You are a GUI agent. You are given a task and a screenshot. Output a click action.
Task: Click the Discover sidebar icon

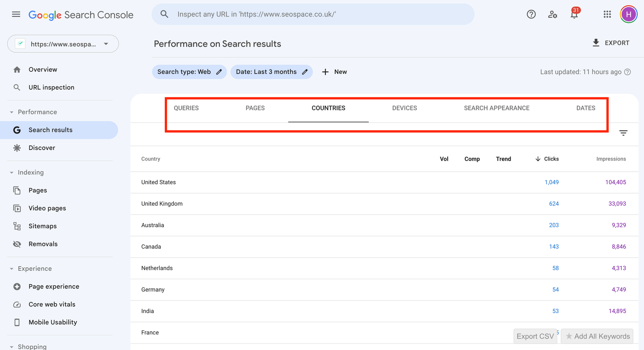click(17, 148)
